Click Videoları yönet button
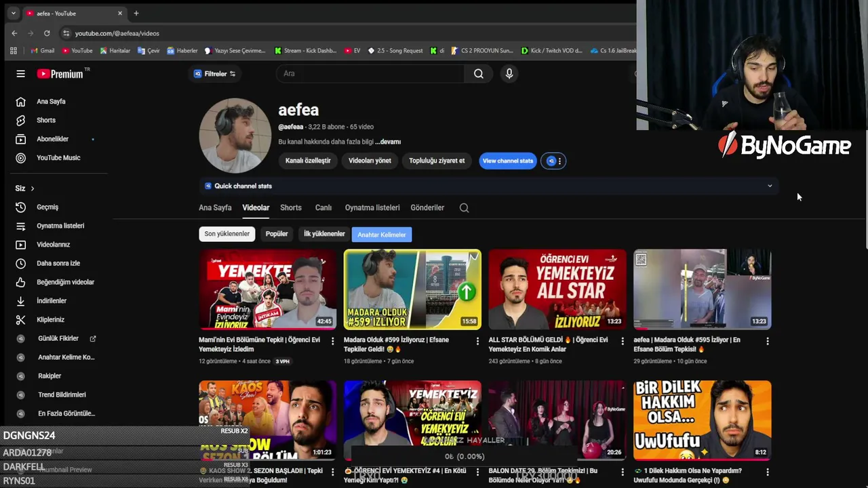 point(370,161)
